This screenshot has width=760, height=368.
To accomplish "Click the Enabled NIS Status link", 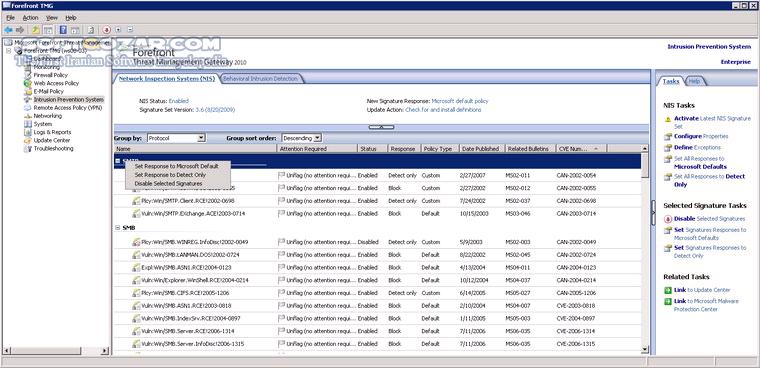I will tap(178, 101).
